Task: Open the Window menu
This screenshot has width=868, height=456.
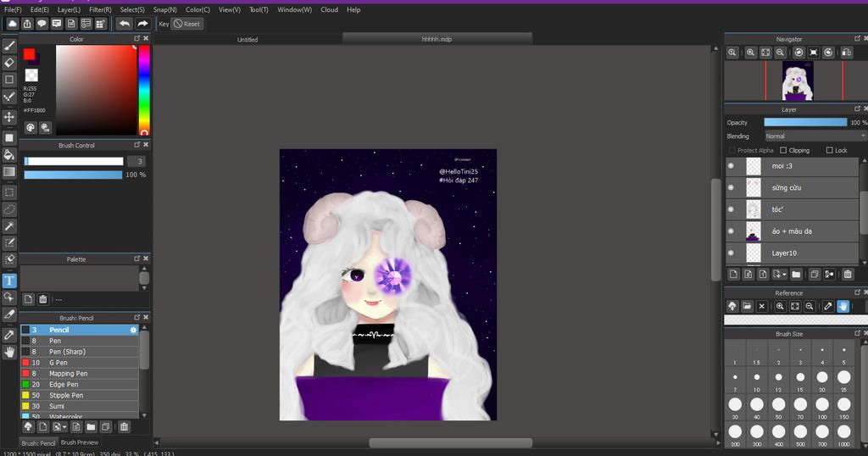Action: click(x=294, y=9)
